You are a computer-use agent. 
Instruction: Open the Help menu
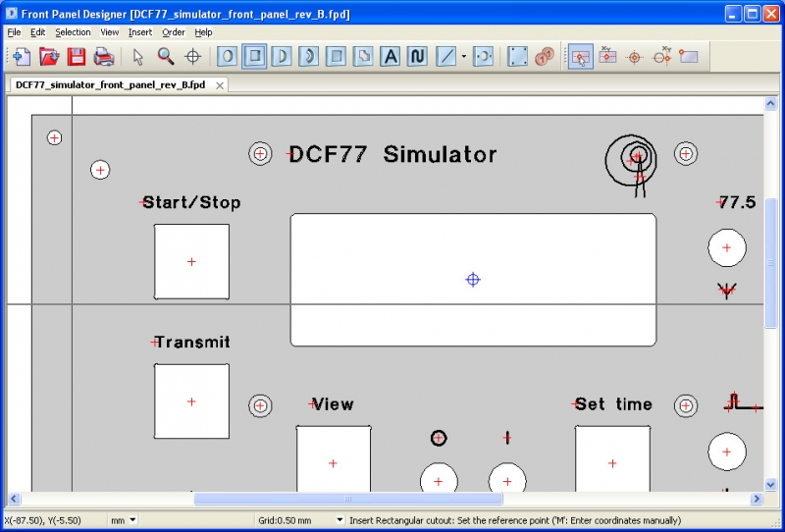tap(203, 32)
